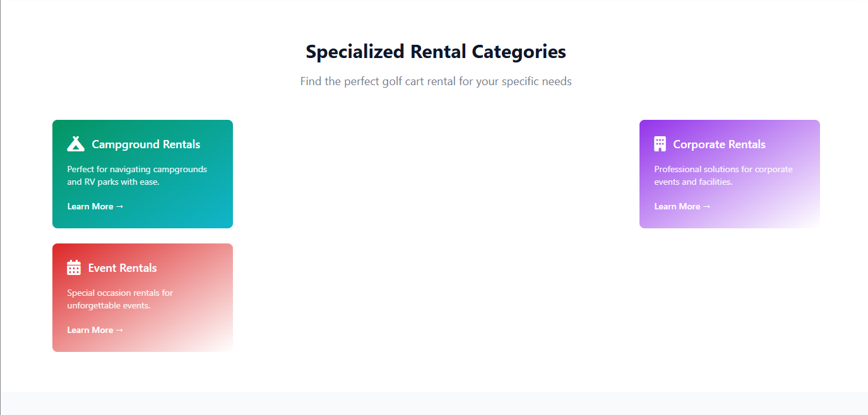Click the building icon for Corporate Rentals

tap(660, 144)
